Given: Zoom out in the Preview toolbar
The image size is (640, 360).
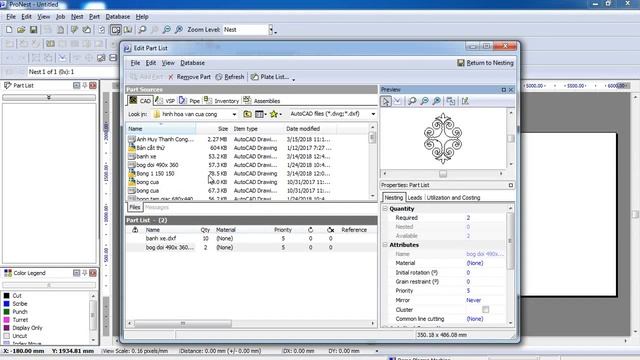Looking at the screenshot, I should [x=424, y=101].
